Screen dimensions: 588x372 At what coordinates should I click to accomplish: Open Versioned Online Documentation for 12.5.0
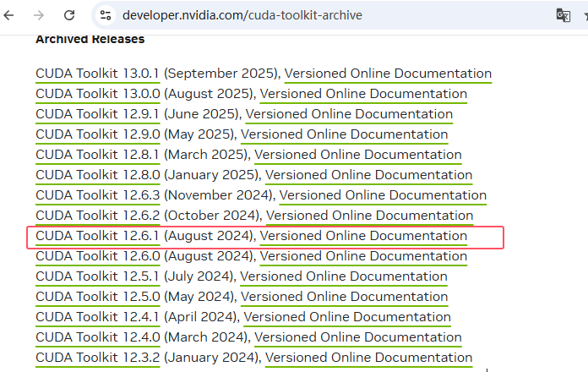click(344, 297)
